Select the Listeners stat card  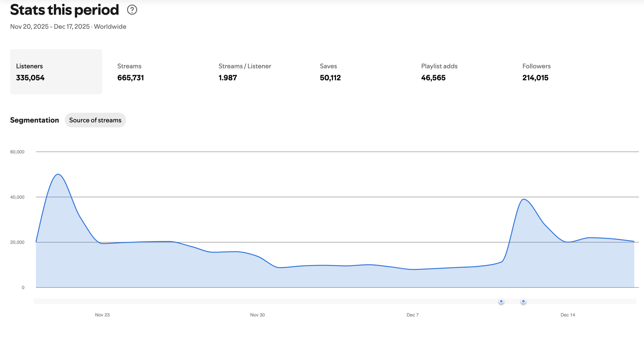pyautogui.click(x=56, y=72)
